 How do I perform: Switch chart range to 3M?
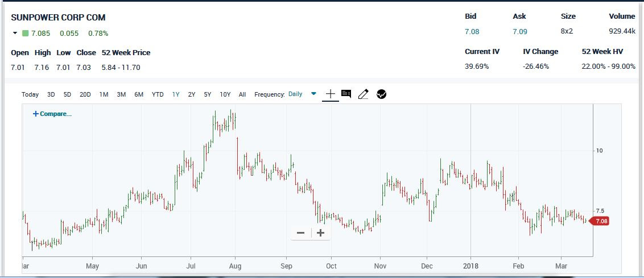click(x=121, y=94)
